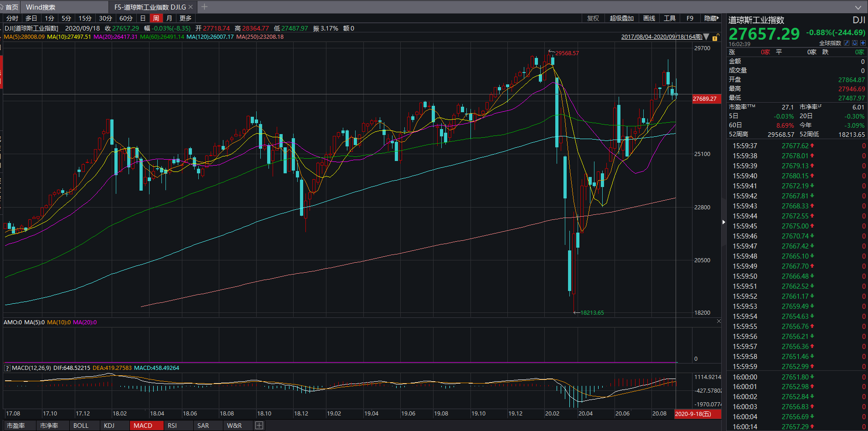Select the 5分 five-minute period
The width and height of the screenshot is (868, 431).
67,18
